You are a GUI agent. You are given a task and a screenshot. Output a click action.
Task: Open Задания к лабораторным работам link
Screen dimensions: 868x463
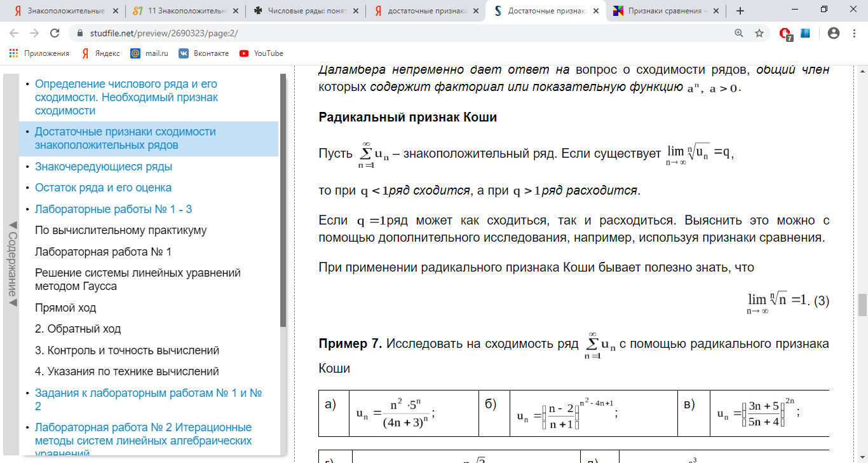coord(149,399)
